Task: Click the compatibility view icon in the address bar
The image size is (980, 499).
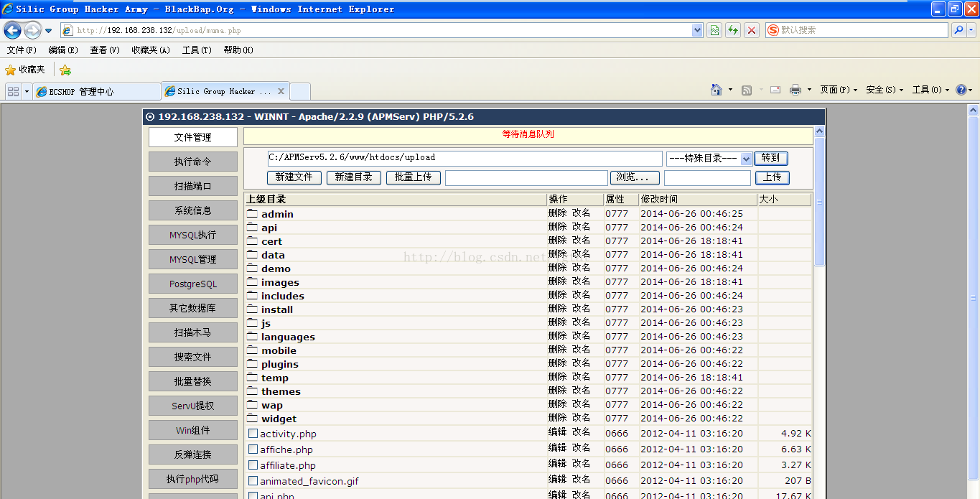Action: 714,30
